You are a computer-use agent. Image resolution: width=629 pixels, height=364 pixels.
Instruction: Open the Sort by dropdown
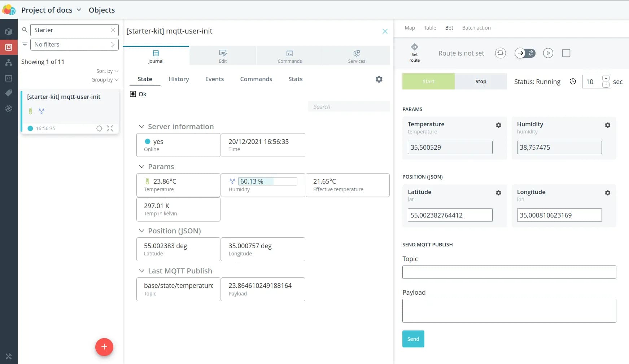coord(107,71)
